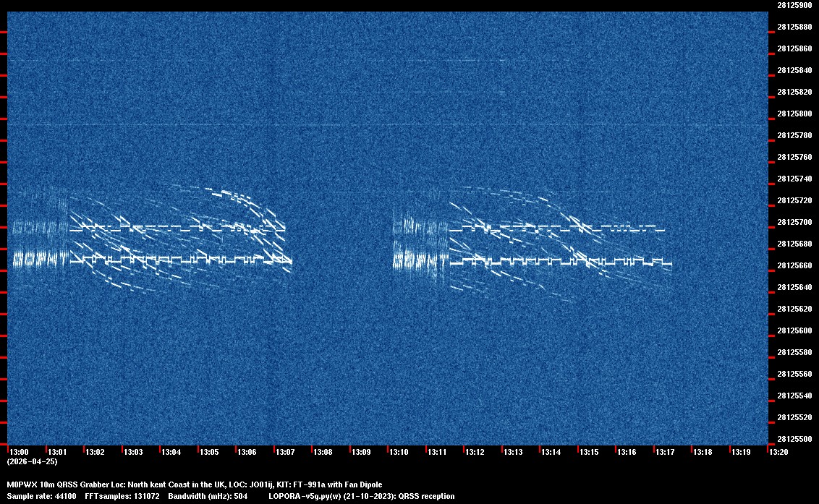This screenshot has width=819, height=504.
Task: Select the 28125800 frequency scale label
Action: click(x=794, y=114)
